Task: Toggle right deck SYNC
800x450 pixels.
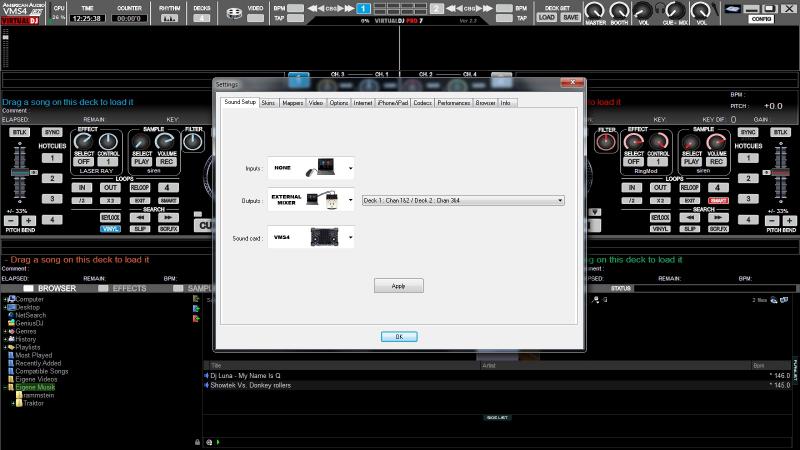Action: click(x=748, y=132)
